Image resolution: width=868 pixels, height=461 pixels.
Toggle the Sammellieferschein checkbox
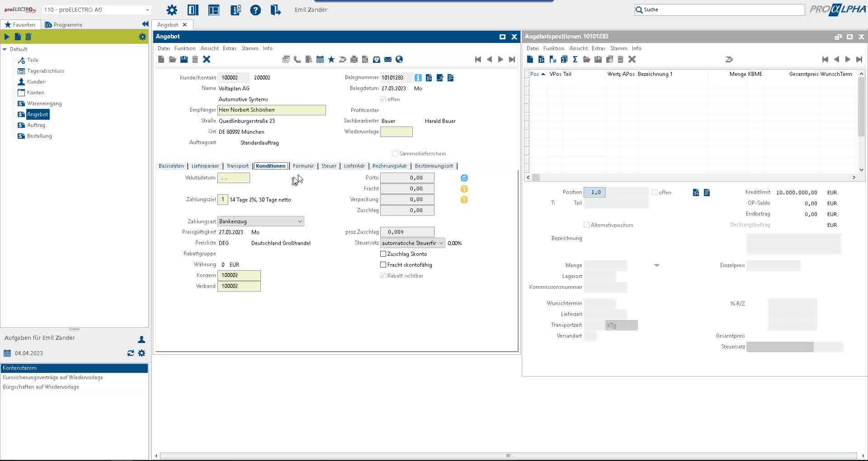point(396,154)
